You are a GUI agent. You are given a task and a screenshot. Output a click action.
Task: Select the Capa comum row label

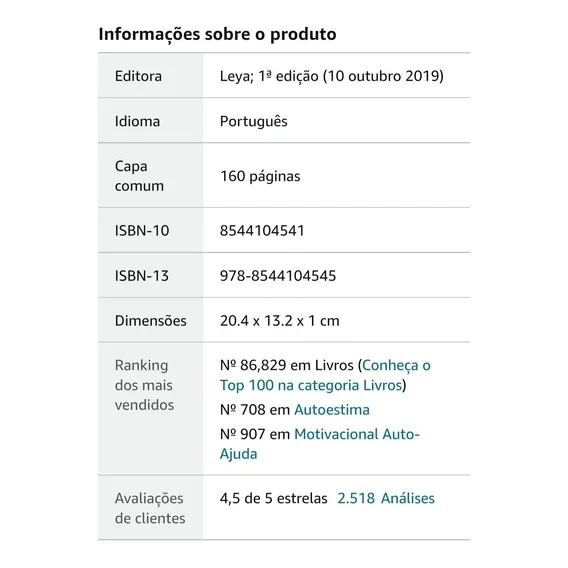click(x=139, y=176)
